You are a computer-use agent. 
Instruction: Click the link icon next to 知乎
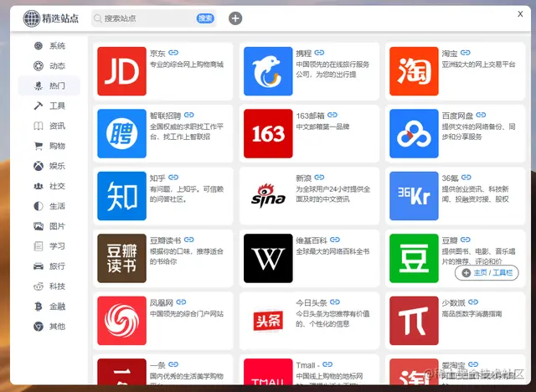click(x=173, y=178)
